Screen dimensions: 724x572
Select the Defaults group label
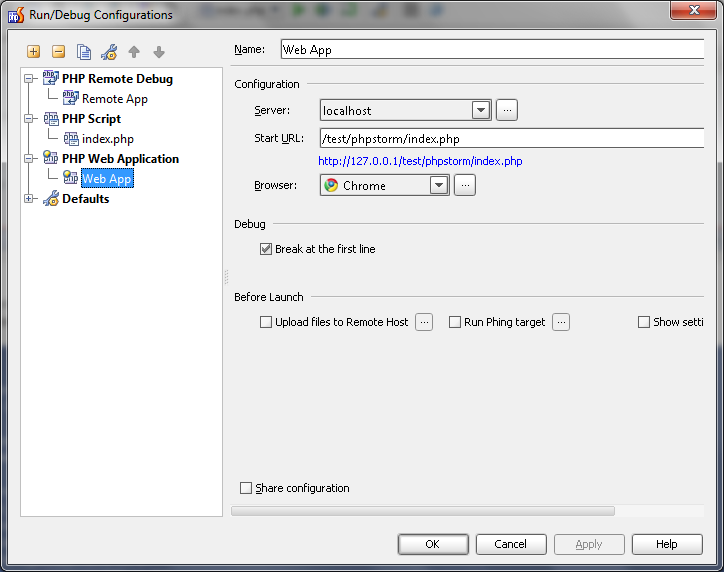click(85, 199)
